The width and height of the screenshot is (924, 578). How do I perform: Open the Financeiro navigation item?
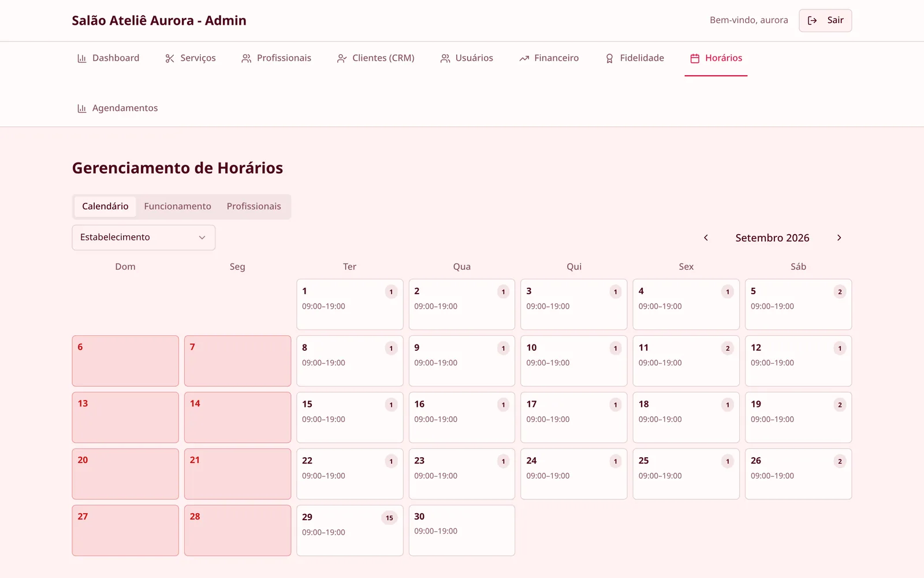pos(549,58)
